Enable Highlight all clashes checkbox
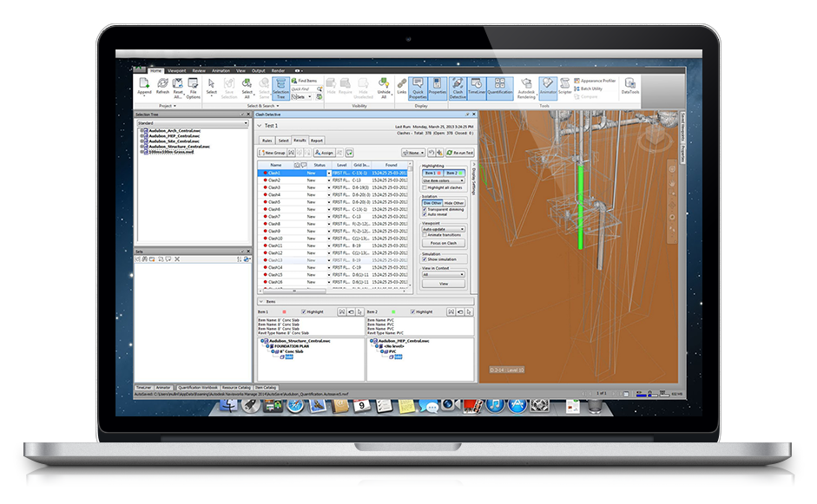 pos(425,187)
